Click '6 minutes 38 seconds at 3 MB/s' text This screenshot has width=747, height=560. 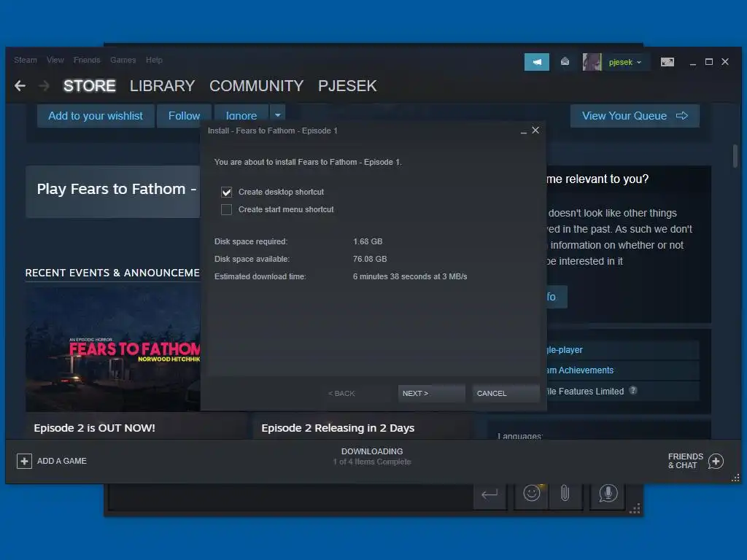click(410, 276)
